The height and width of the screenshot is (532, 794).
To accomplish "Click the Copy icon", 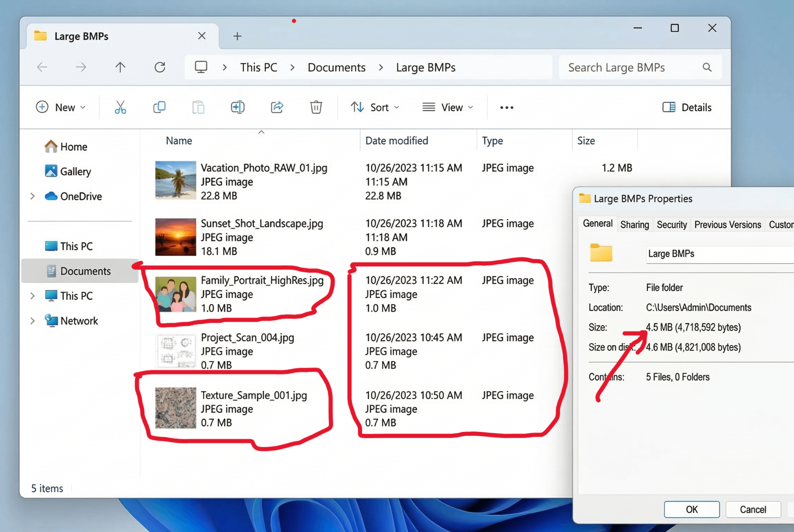I will point(159,107).
